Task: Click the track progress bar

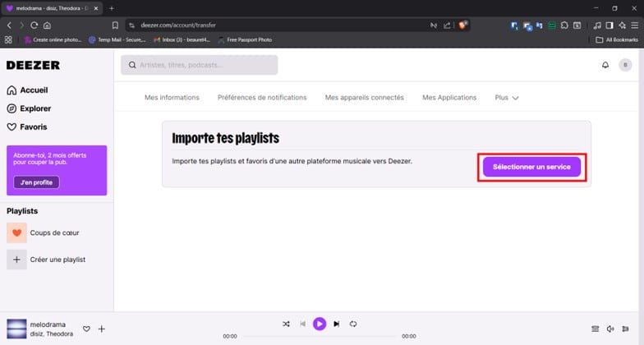Action: click(319, 336)
